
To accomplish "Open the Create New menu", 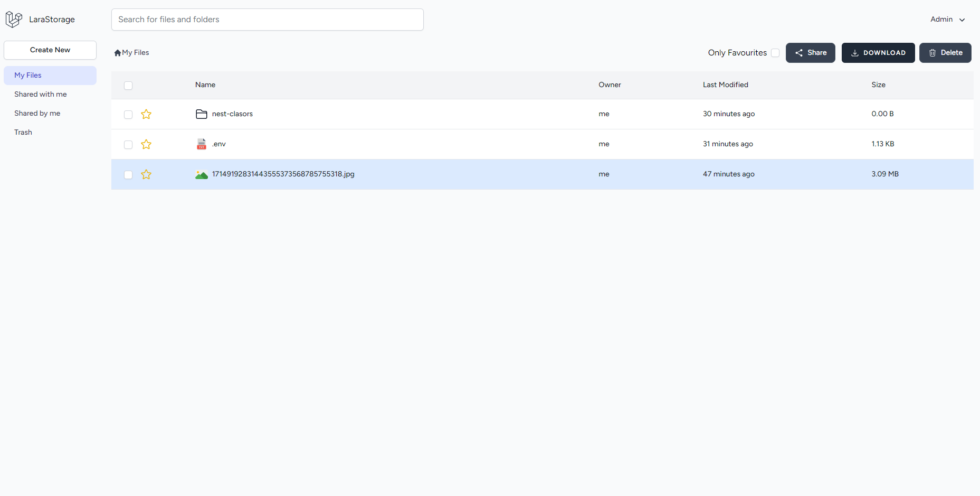I will pyautogui.click(x=50, y=50).
